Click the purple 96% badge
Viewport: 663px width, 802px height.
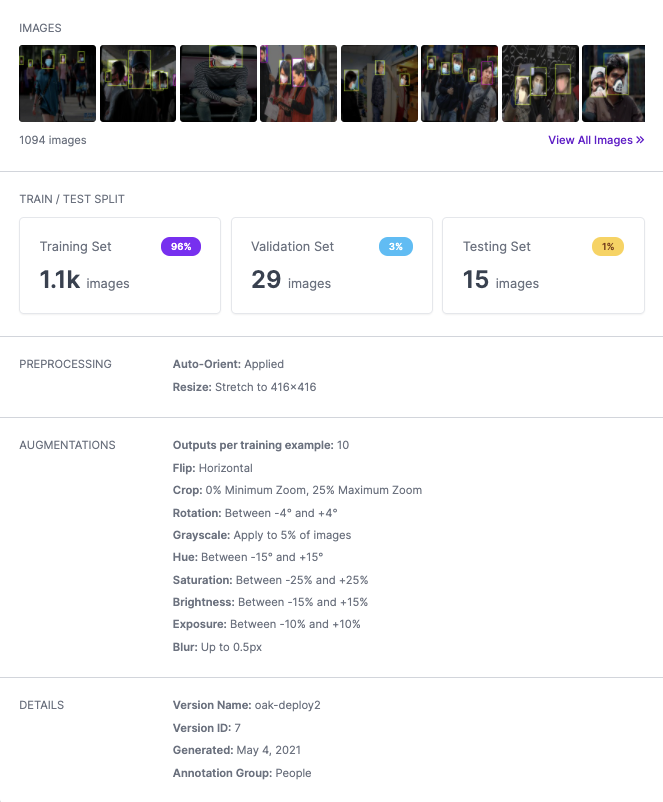click(x=181, y=247)
